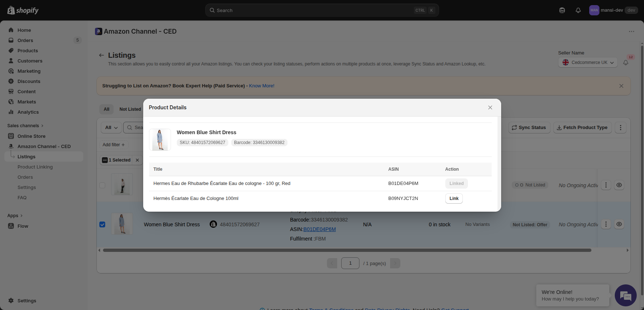Viewport: 644px width, 310px height.
Task: Open Sidekick assistant icon in top bar
Action: pos(562,10)
